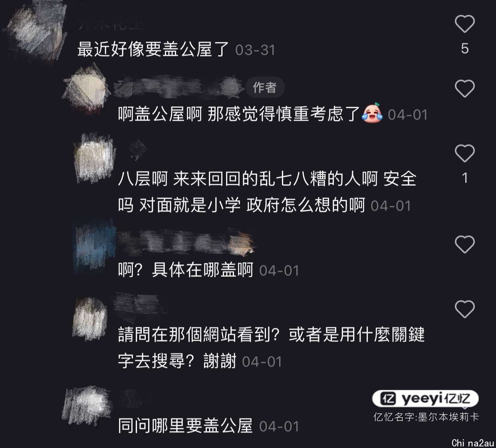The width and height of the screenshot is (496, 448).
Task: Like the comment asking 請問在那個網站看到
Action: click(465, 309)
